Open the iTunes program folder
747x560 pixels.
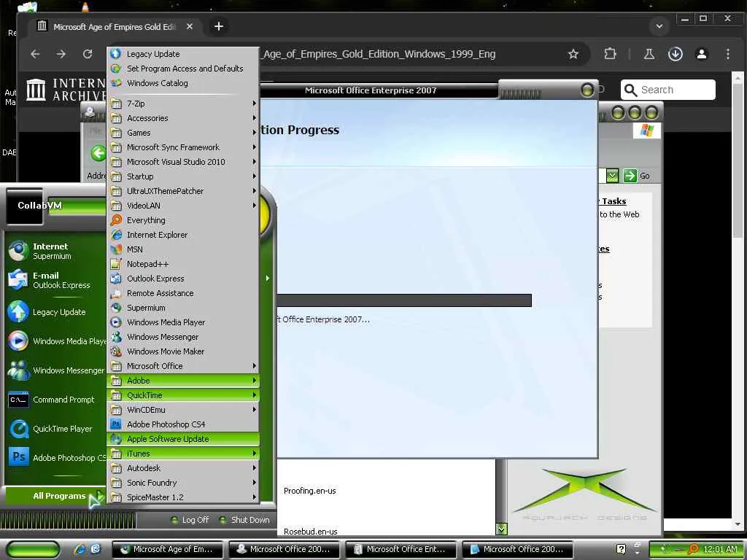[183, 454]
